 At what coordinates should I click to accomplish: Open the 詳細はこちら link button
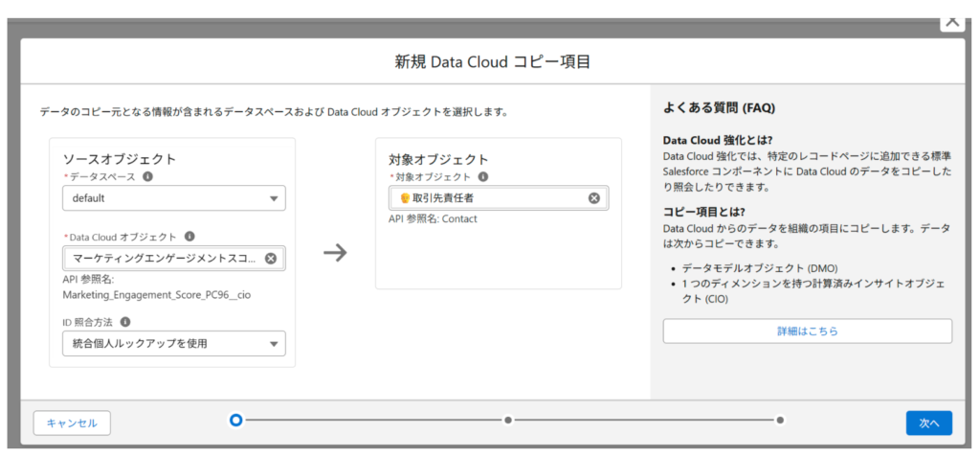[x=808, y=331]
